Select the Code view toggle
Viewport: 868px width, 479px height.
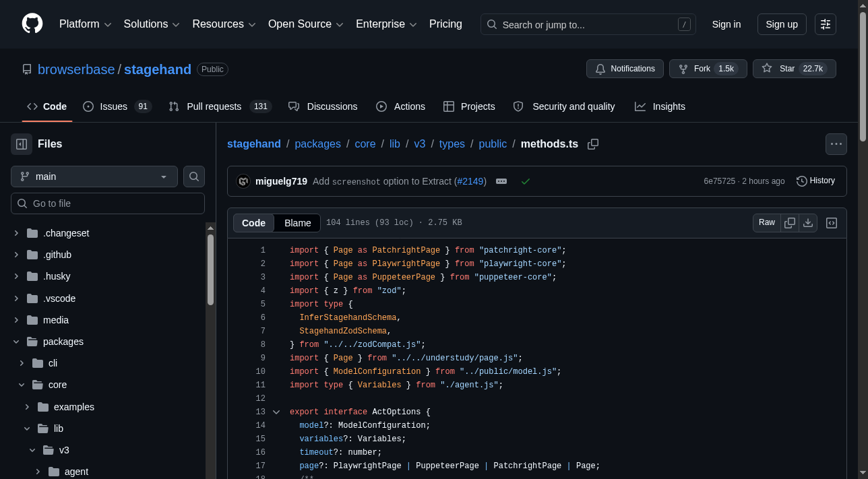254,223
